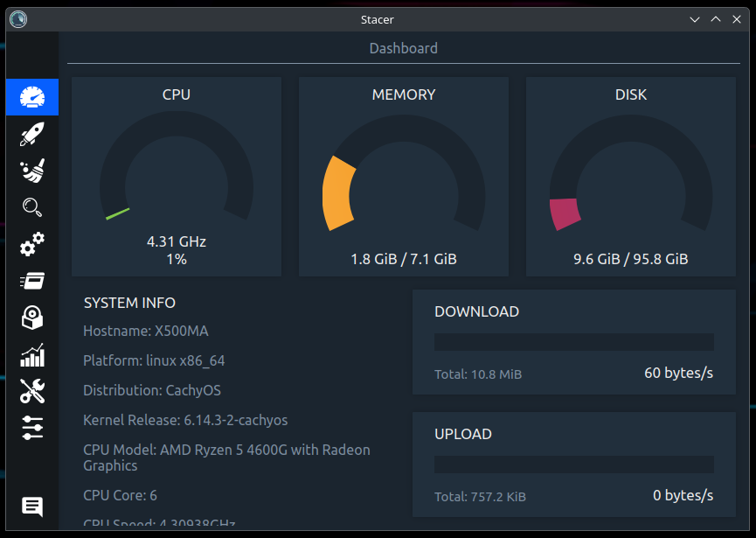Click the 1.8 GiB / 7.1 GiB memory value
Screen dimensions: 756x538
404,259
